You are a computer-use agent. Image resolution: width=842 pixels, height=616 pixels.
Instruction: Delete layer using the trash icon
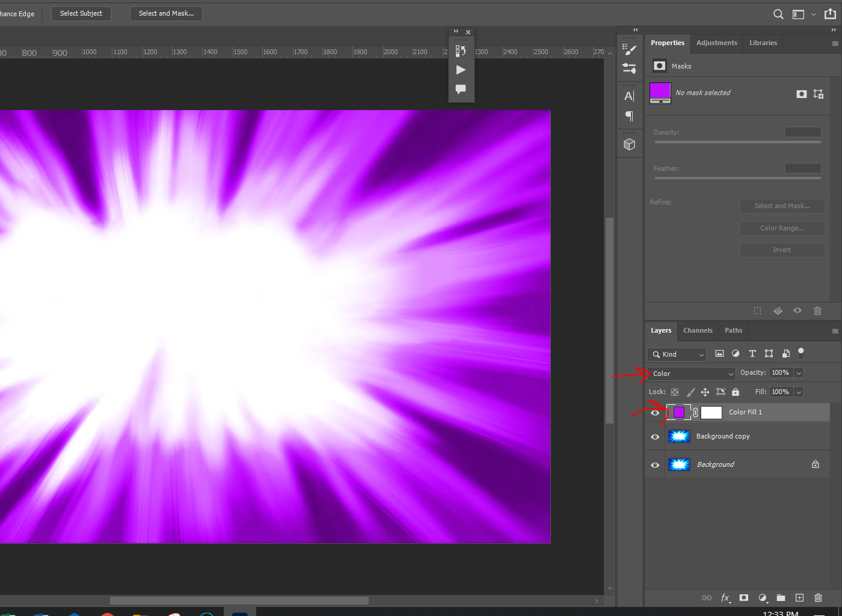click(818, 597)
